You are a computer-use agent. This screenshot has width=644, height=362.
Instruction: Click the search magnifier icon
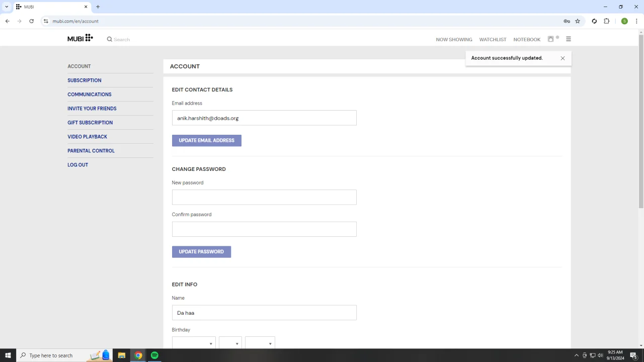(109, 39)
